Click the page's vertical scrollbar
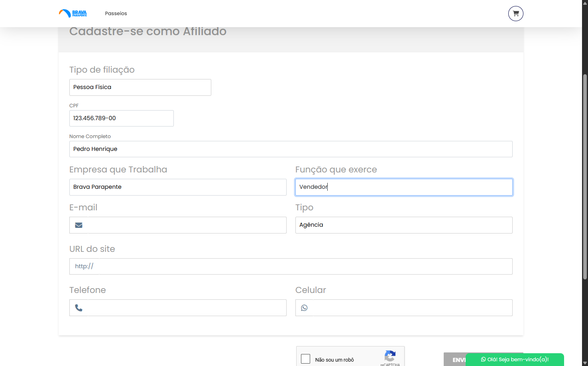 click(x=585, y=177)
